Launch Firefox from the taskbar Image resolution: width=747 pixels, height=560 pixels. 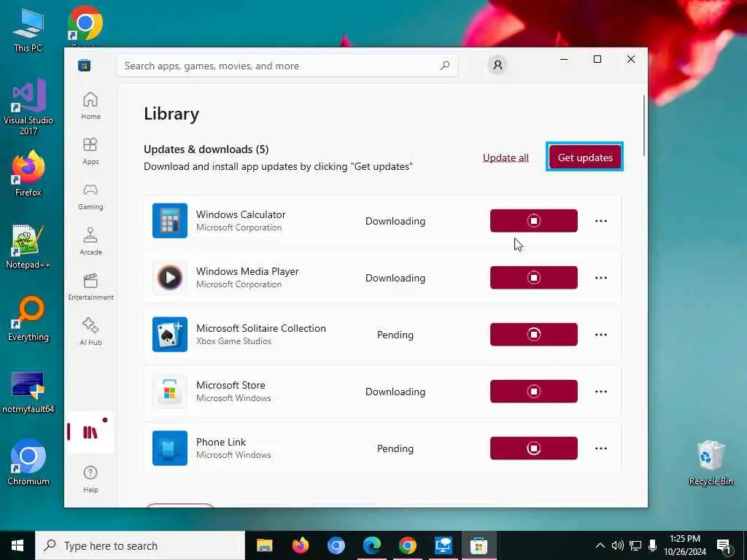point(300,545)
